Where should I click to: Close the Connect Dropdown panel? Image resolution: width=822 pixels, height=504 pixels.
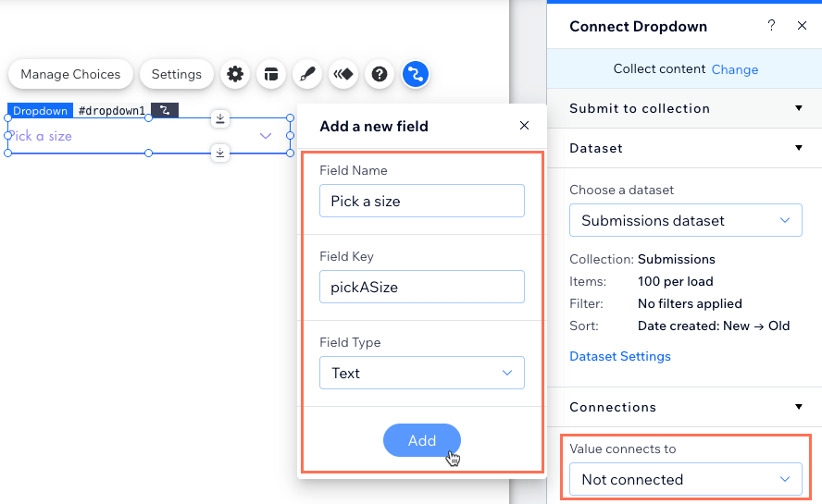[x=802, y=25]
